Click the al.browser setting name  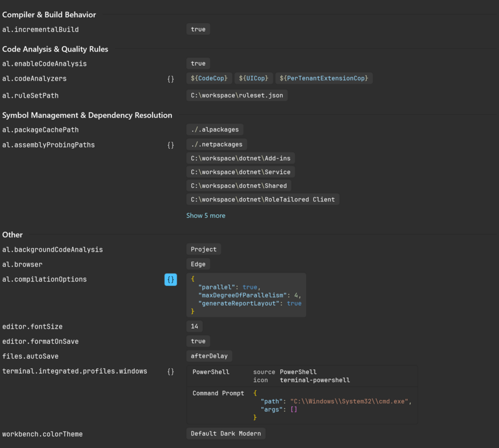point(22,264)
